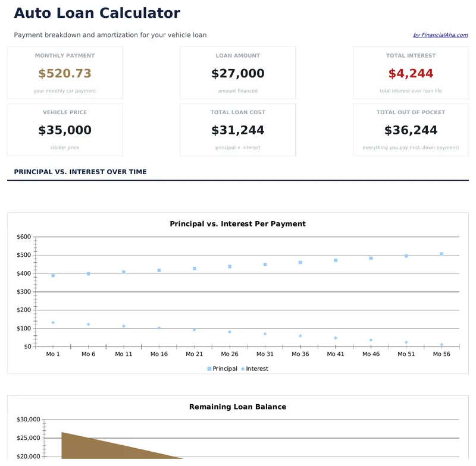Click the Principal legend marker square
The width and height of the screenshot is (476, 466).
[210, 369]
